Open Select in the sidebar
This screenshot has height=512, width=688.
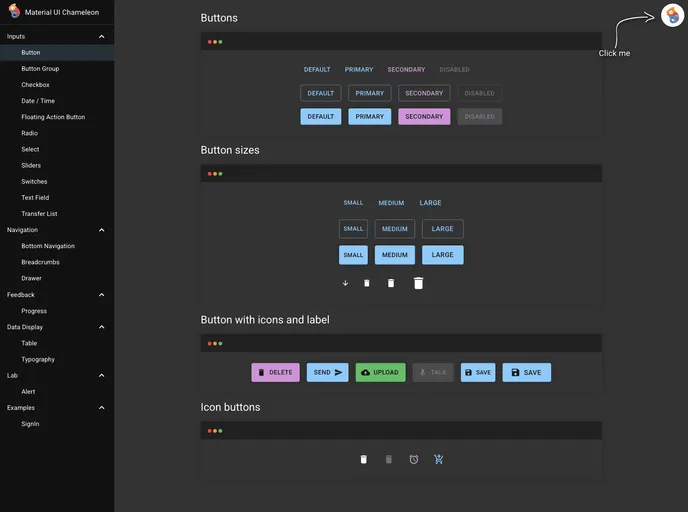pyautogui.click(x=57, y=149)
